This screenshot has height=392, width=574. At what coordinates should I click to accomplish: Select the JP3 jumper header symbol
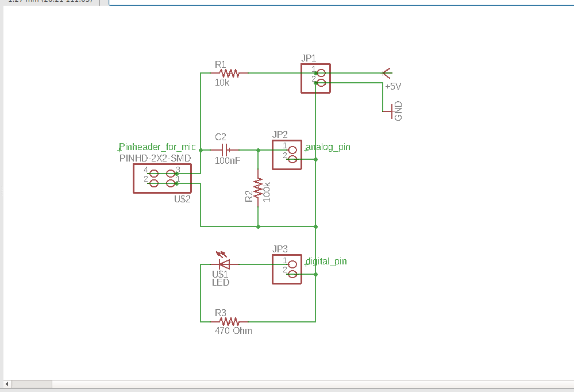click(x=287, y=269)
